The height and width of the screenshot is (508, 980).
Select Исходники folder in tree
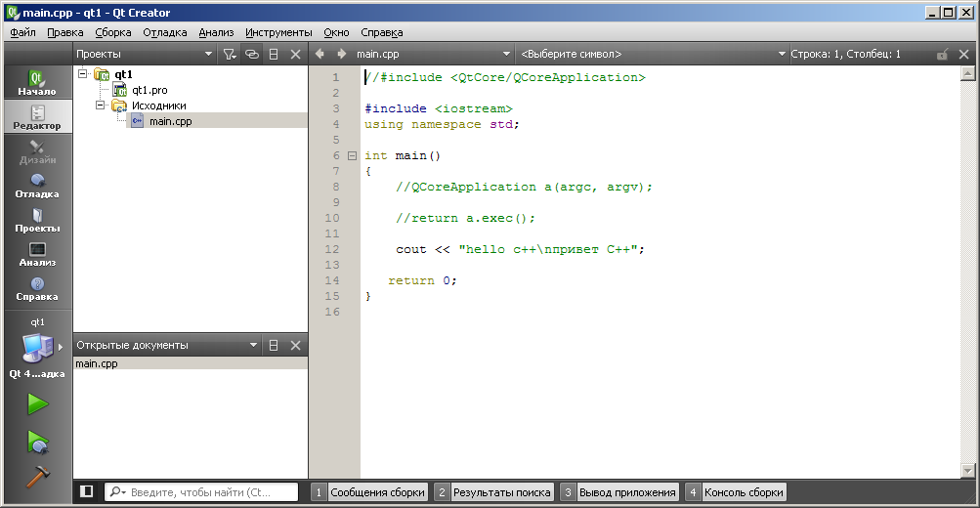[158, 106]
